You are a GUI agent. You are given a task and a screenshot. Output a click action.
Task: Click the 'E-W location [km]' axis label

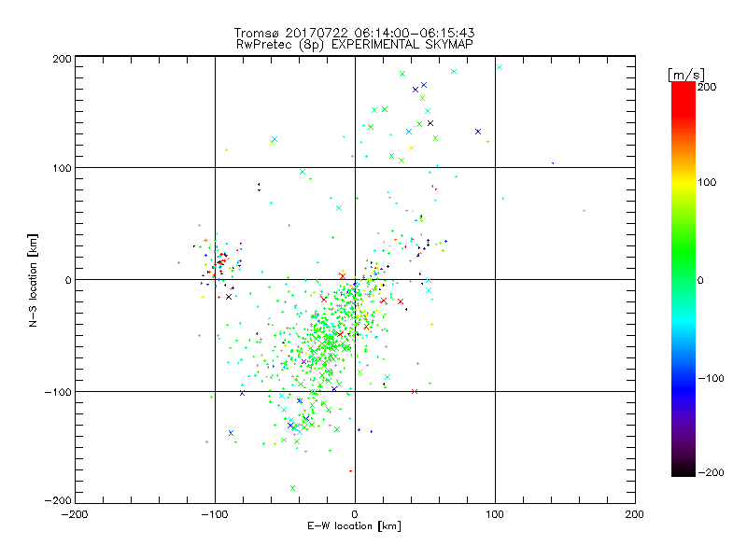tap(354, 526)
